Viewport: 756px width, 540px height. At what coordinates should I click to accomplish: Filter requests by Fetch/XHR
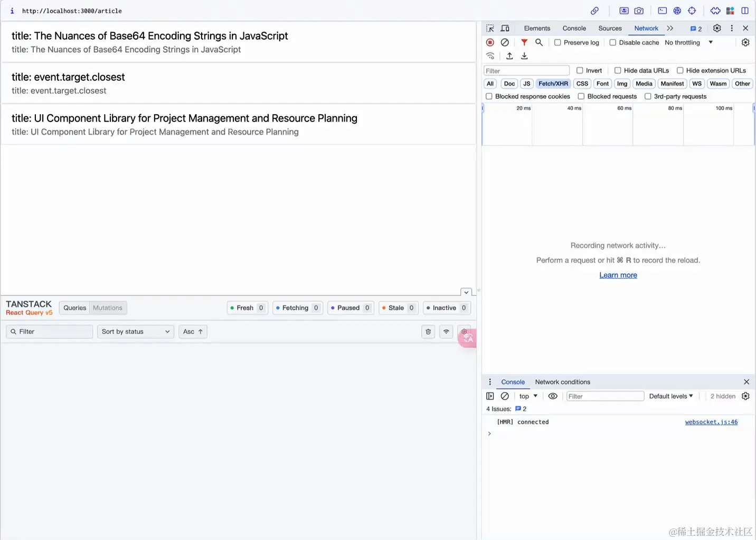coord(553,83)
